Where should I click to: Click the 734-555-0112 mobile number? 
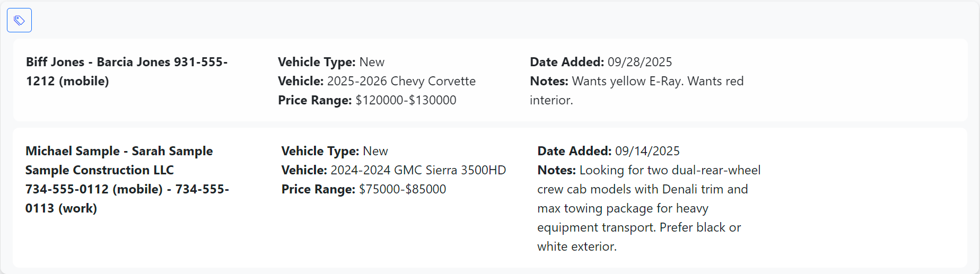click(x=94, y=189)
